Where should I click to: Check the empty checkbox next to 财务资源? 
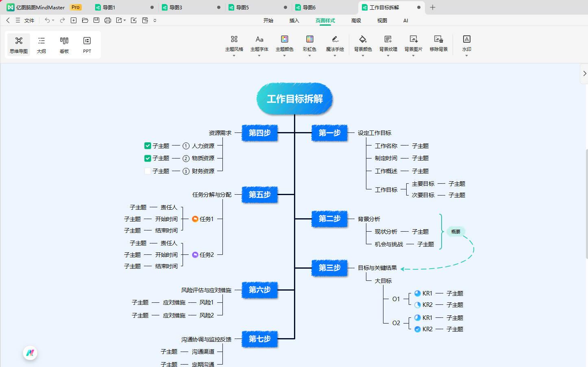148,171
